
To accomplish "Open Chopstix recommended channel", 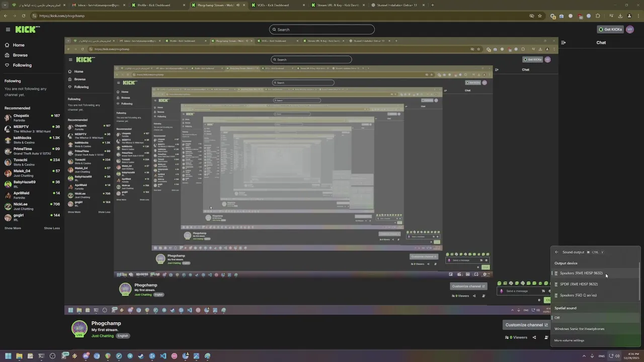I will pyautogui.click(x=32, y=118).
